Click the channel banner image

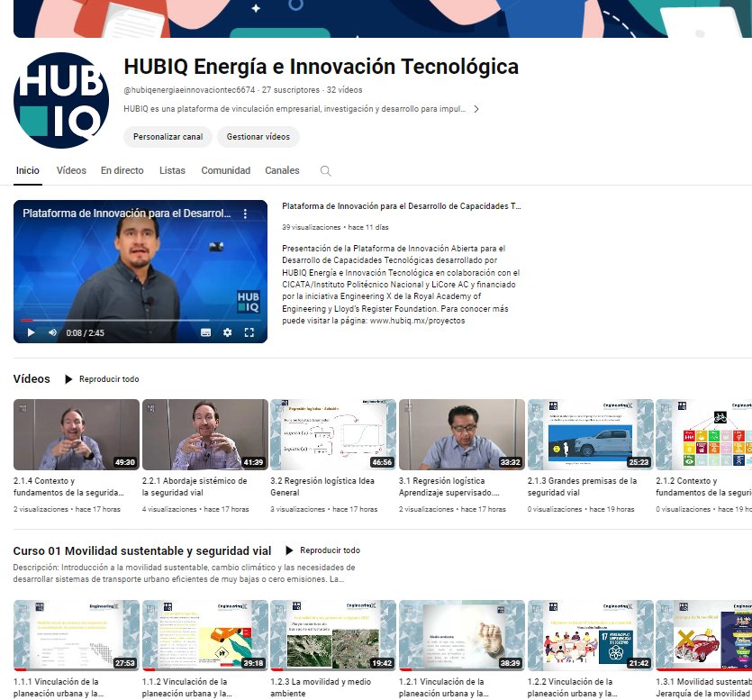pyautogui.click(x=383, y=19)
